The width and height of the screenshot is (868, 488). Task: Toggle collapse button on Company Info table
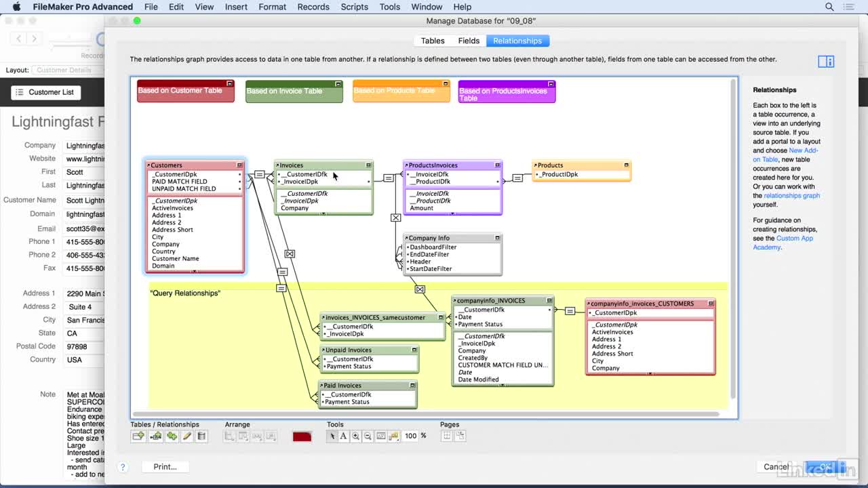tap(498, 238)
